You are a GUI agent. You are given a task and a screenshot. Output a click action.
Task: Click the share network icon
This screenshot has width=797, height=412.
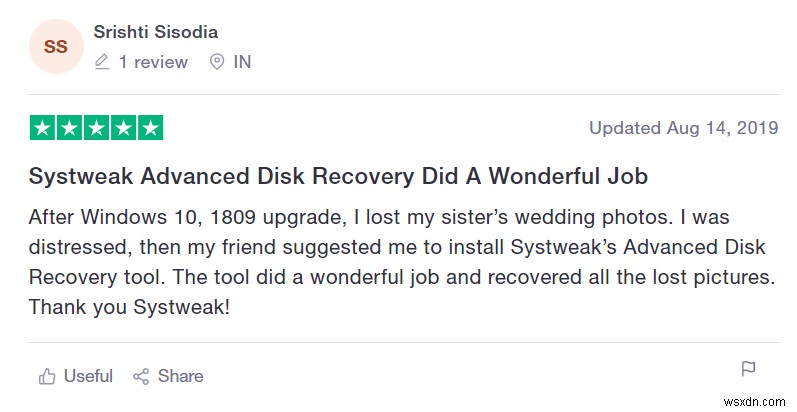141,377
